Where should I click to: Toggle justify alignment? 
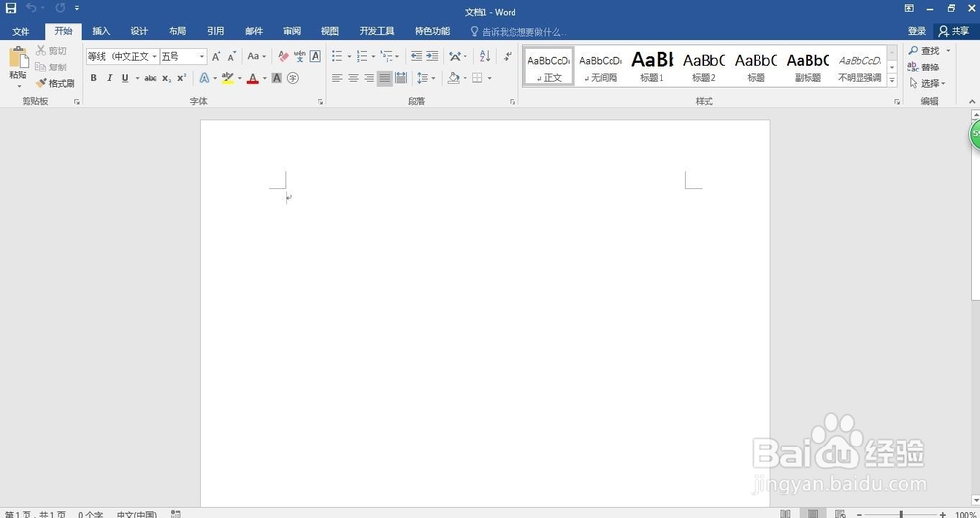pos(385,78)
